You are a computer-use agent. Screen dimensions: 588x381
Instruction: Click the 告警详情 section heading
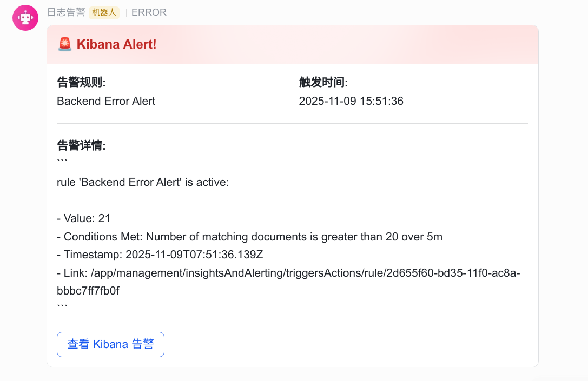(81, 145)
